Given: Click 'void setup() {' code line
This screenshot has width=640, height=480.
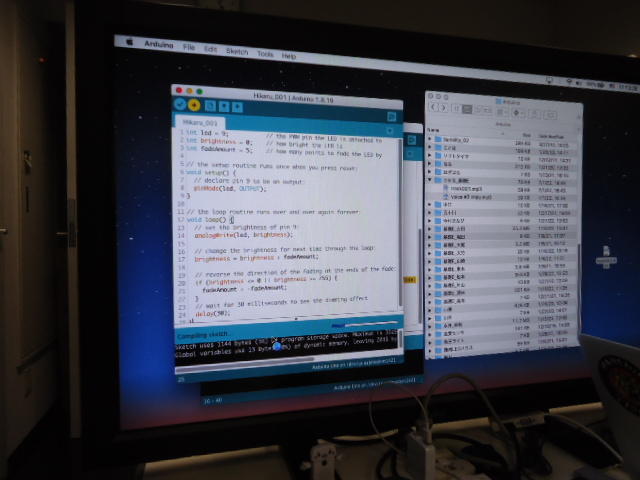Looking at the screenshot, I should click(x=211, y=173).
